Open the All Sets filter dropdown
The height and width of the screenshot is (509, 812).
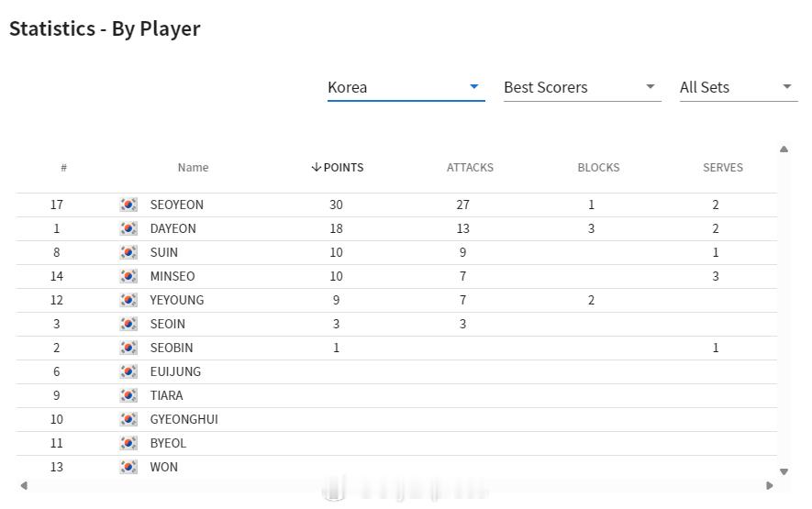click(x=736, y=87)
